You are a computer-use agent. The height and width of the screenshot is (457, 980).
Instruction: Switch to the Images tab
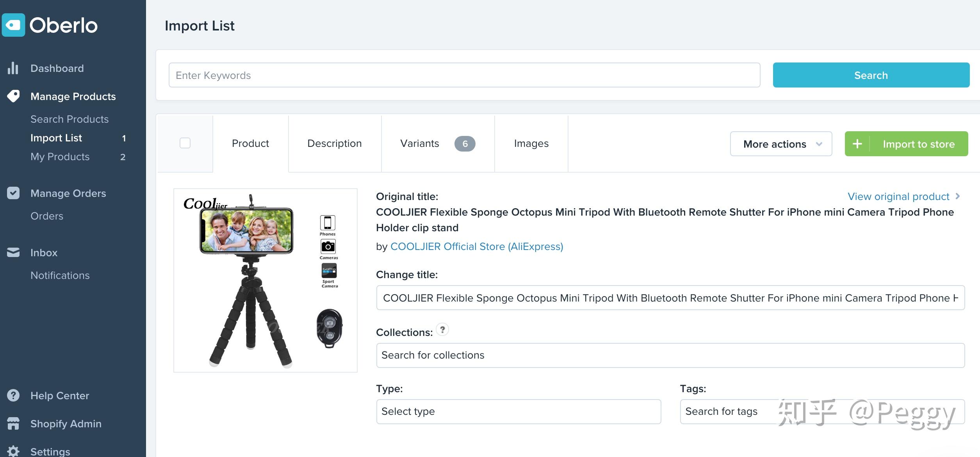click(531, 143)
